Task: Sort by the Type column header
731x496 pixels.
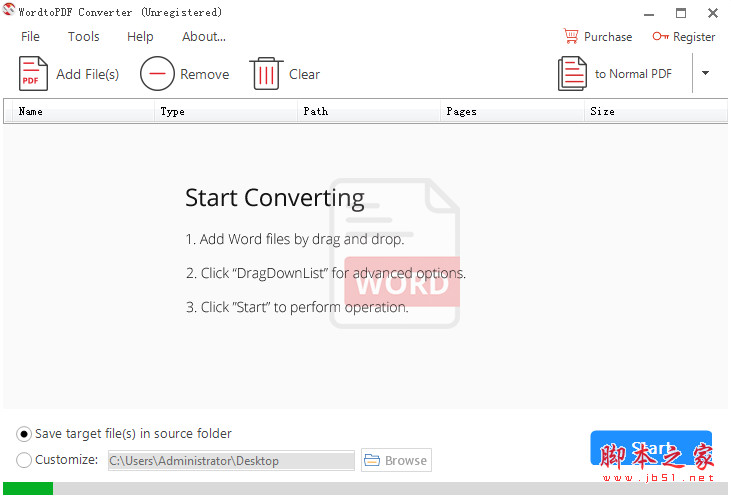Action: coord(226,111)
